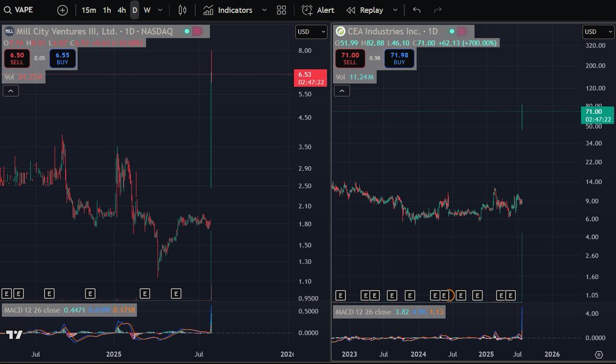616x364 pixels.
Task: Start bar Replay mode
Action: [x=365, y=10]
